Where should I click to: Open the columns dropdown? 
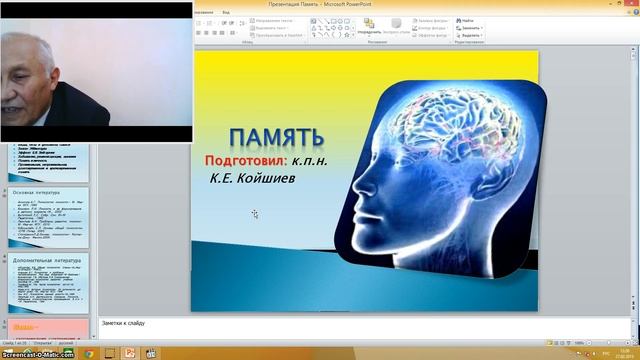[233, 33]
